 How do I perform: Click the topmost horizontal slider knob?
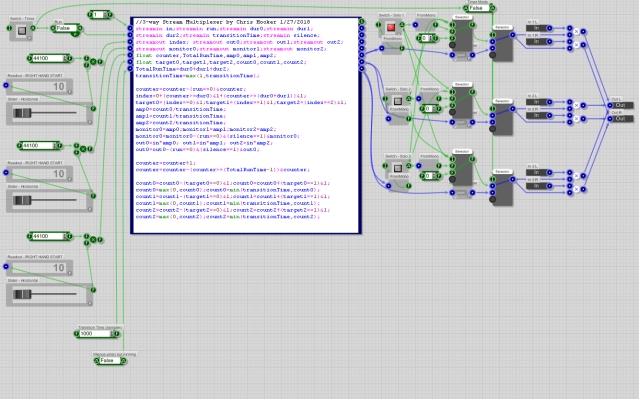click(x=22, y=113)
